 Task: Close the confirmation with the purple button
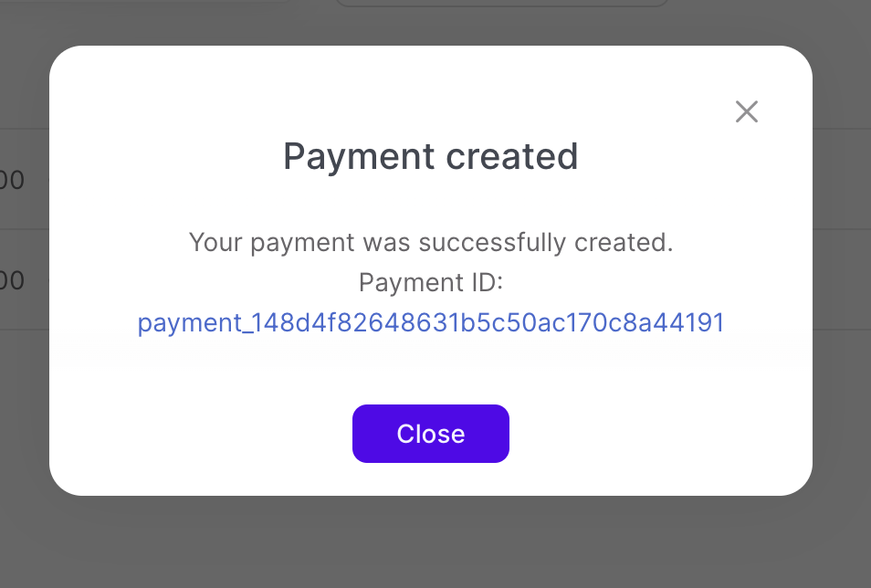[x=430, y=434]
